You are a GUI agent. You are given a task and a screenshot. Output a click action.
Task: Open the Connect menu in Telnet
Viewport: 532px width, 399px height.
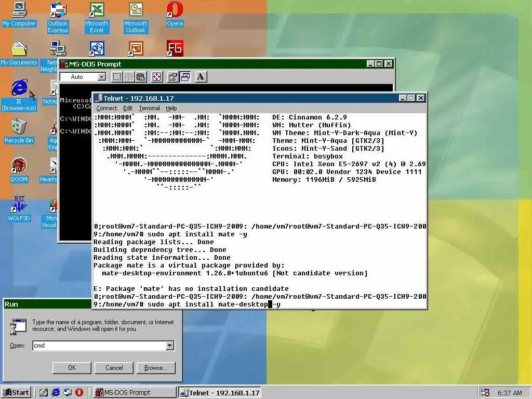click(107, 108)
